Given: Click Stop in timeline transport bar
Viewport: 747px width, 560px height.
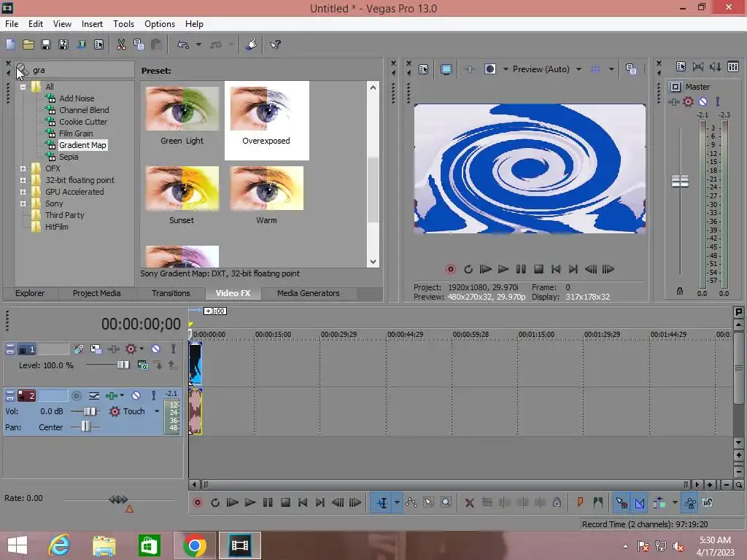Looking at the screenshot, I should pyautogui.click(x=285, y=503).
